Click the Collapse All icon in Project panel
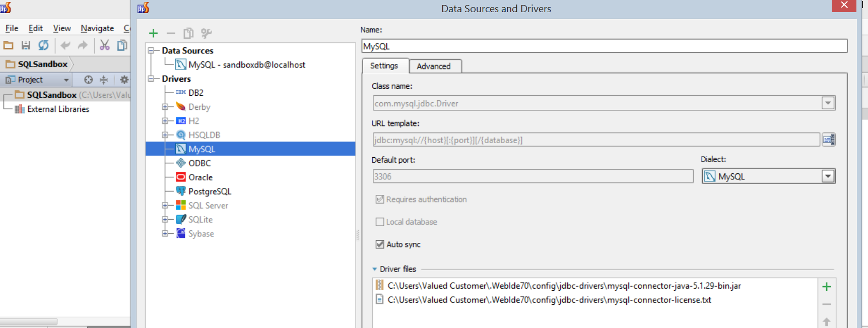 click(x=104, y=80)
